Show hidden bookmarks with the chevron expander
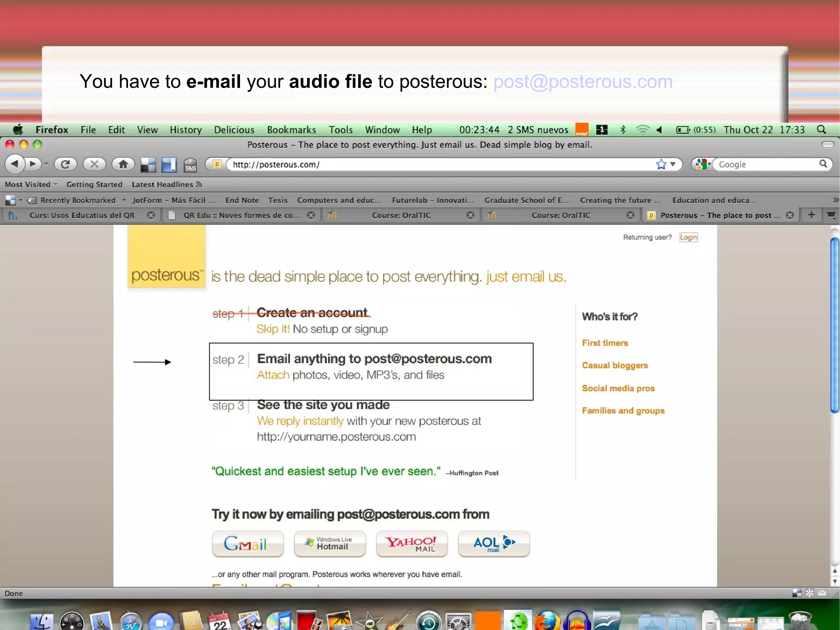Screen dimensions: 840x630 coord(835,200)
